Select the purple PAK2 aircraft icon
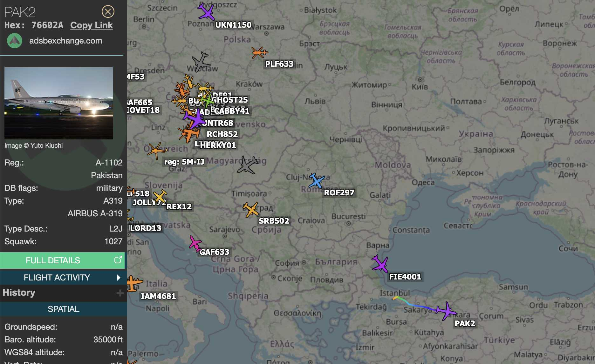This screenshot has width=595, height=364. 446,311
